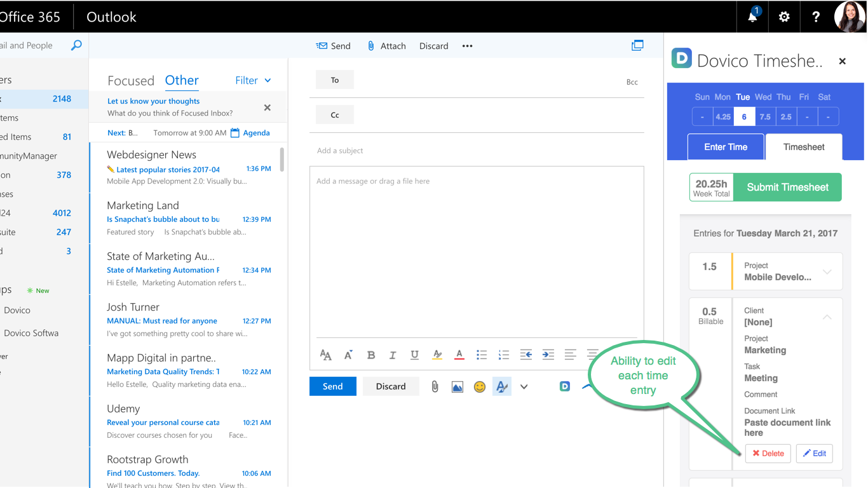
Task: Open the user profile picture
Action: pyautogui.click(x=850, y=17)
